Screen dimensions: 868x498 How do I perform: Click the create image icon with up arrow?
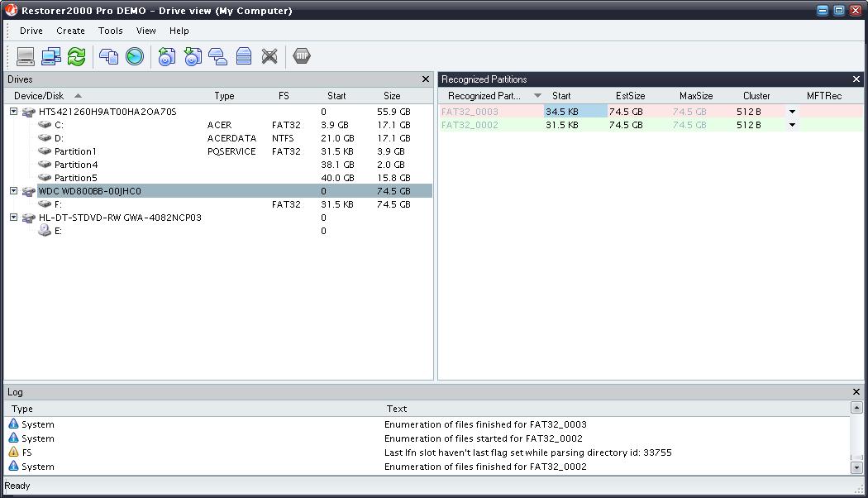[167, 56]
